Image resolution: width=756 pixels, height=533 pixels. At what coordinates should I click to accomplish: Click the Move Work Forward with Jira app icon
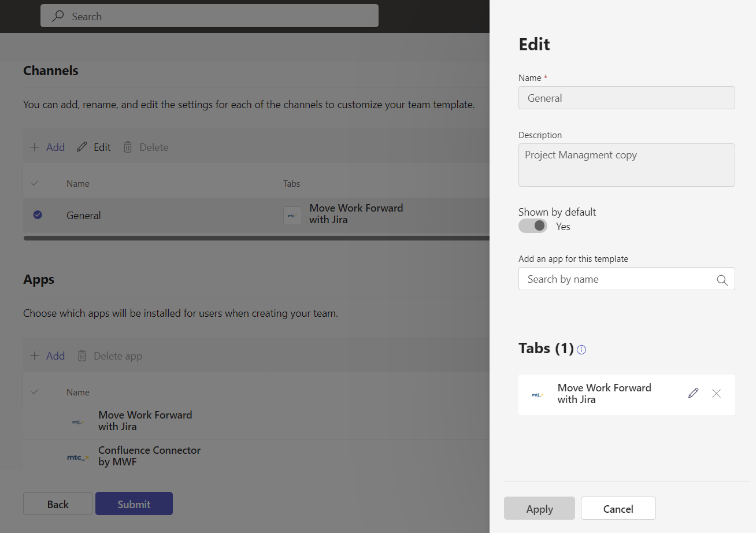(x=77, y=421)
